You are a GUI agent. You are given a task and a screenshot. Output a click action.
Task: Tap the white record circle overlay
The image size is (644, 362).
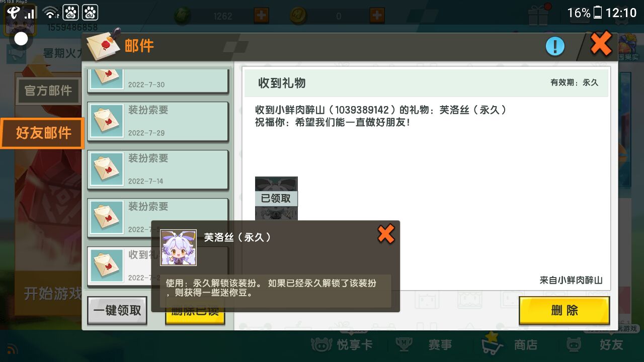21,39
